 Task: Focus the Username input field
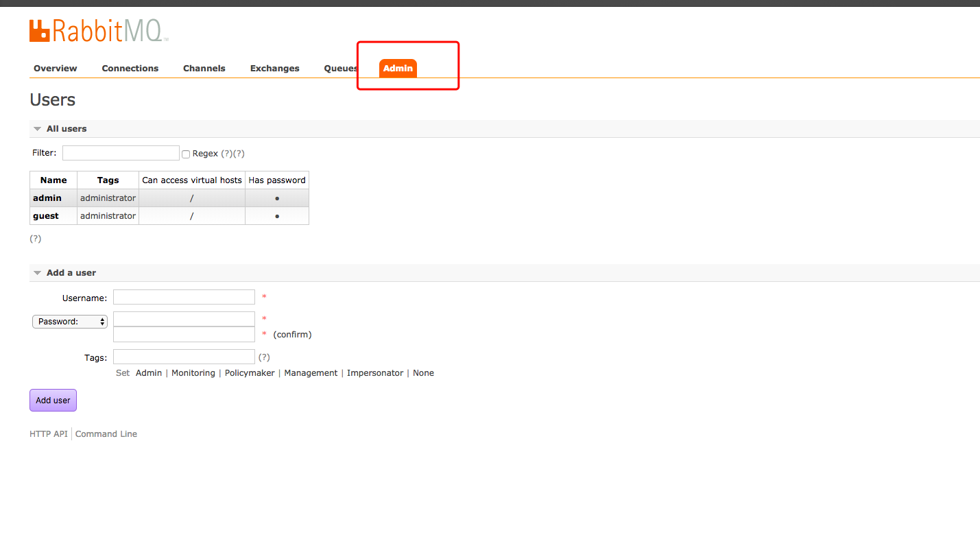click(184, 297)
